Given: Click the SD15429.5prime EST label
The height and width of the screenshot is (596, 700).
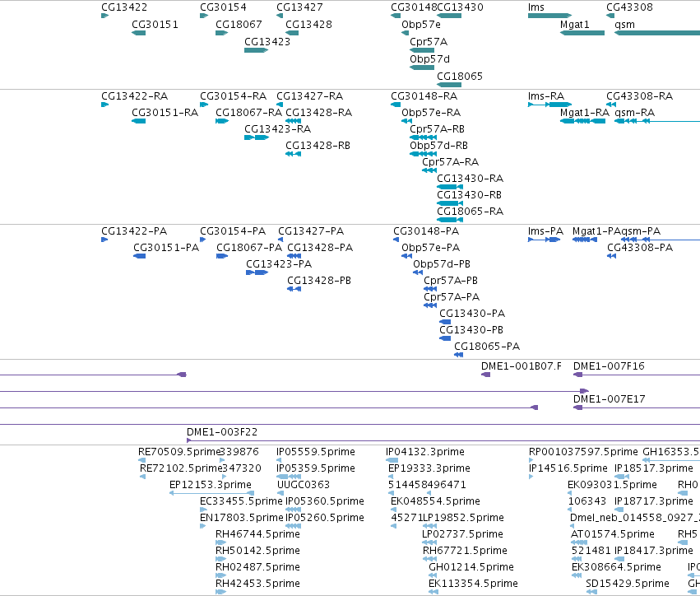Looking at the screenshot, I should [x=628, y=584].
